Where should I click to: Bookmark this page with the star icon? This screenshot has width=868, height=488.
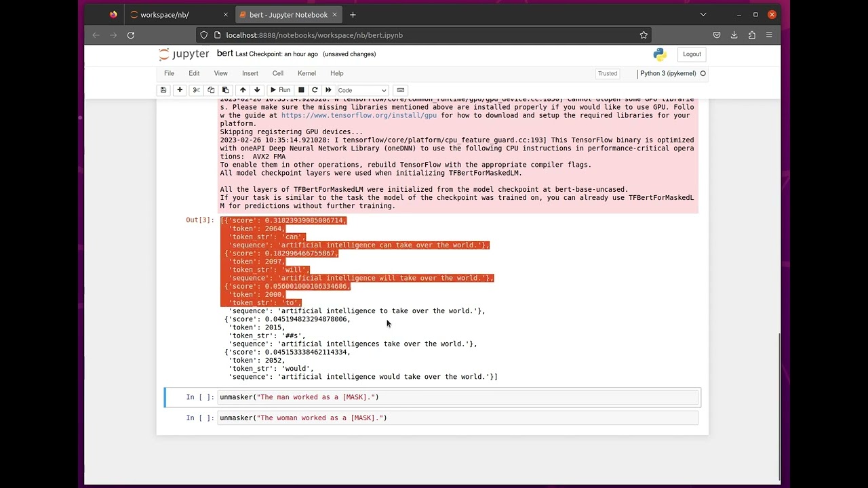[x=644, y=35]
